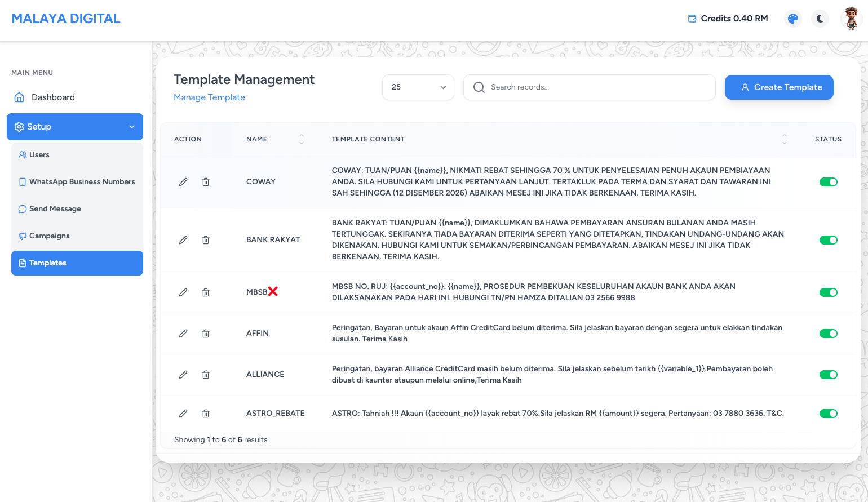Open the 25 rows-per-page dropdown

click(x=418, y=87)
